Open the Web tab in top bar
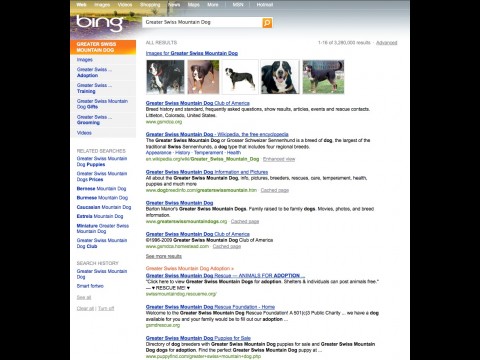This screenshot has height=360, width=480. tap(81, 5)
